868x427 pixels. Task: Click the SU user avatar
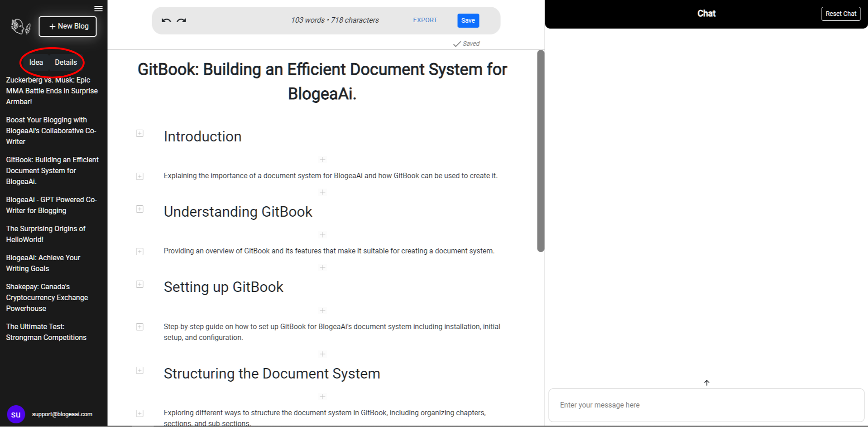16,414
